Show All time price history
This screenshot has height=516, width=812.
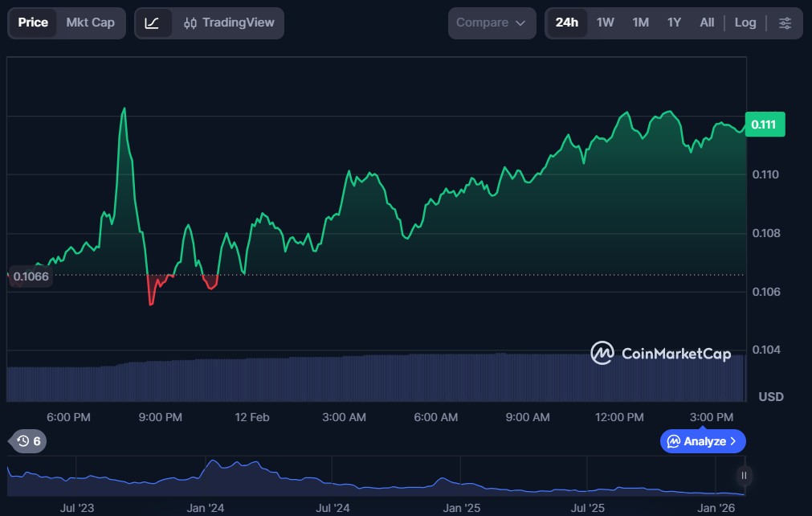coord(707,23)
